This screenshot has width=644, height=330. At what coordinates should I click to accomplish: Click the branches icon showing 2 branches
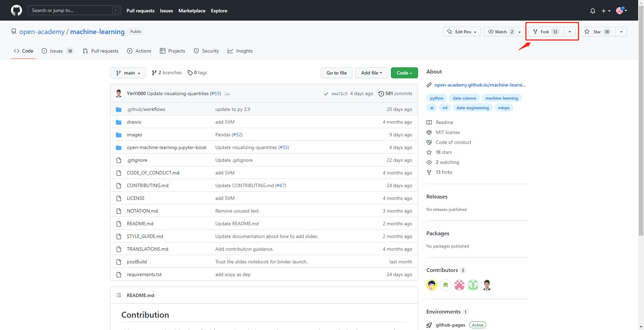click(154, 73)
